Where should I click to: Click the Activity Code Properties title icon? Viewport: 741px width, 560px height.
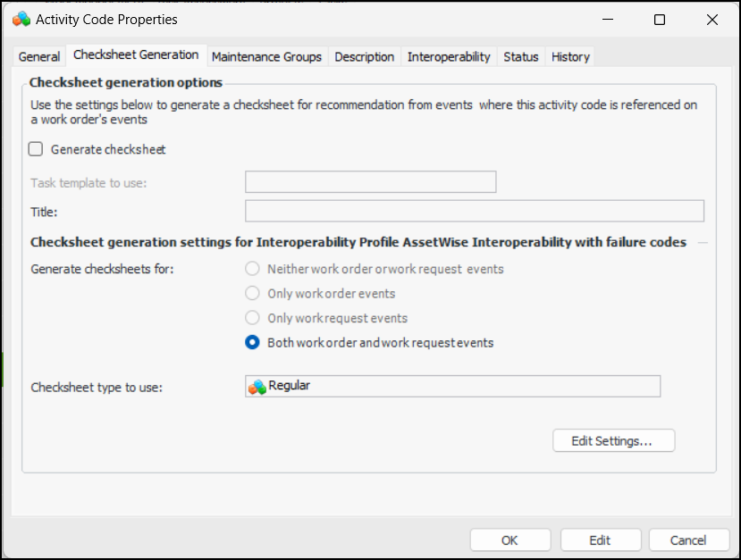click(x=21, y=19)
